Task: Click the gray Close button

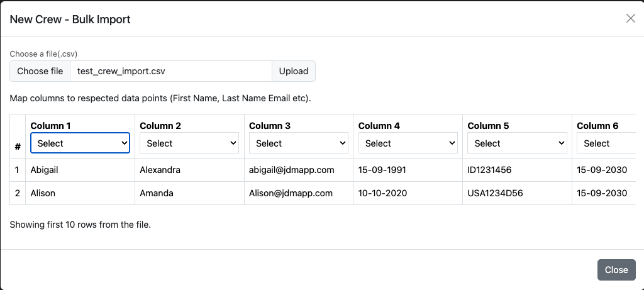Action: (x=616, y=270)
